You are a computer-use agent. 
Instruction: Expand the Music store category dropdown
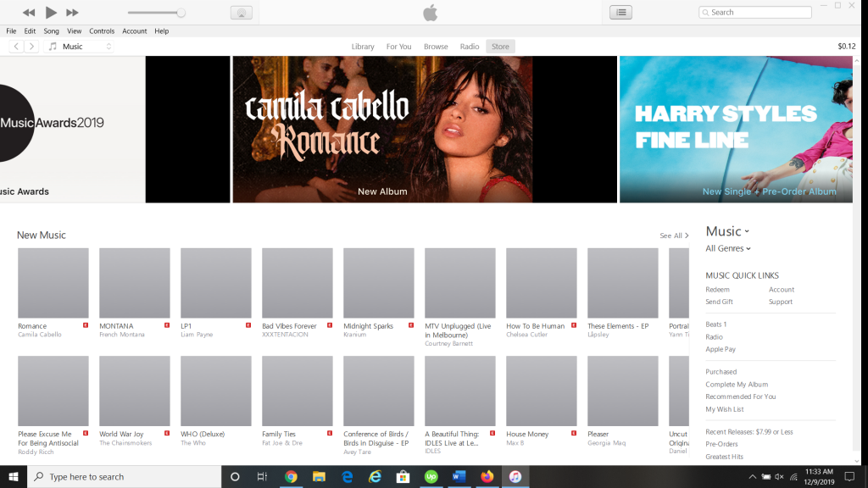click(x=727, y=231)
